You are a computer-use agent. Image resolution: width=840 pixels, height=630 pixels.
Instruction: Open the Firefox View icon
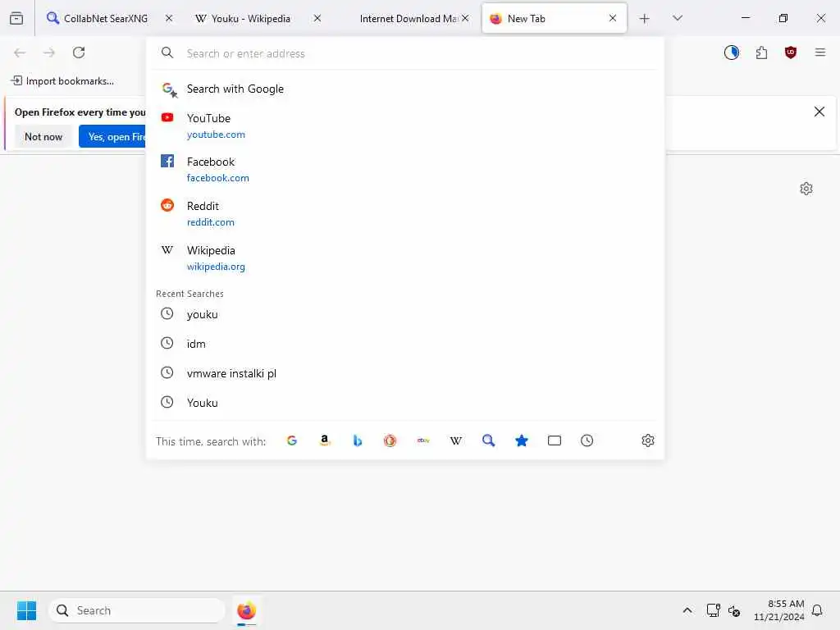click(16, 18)
